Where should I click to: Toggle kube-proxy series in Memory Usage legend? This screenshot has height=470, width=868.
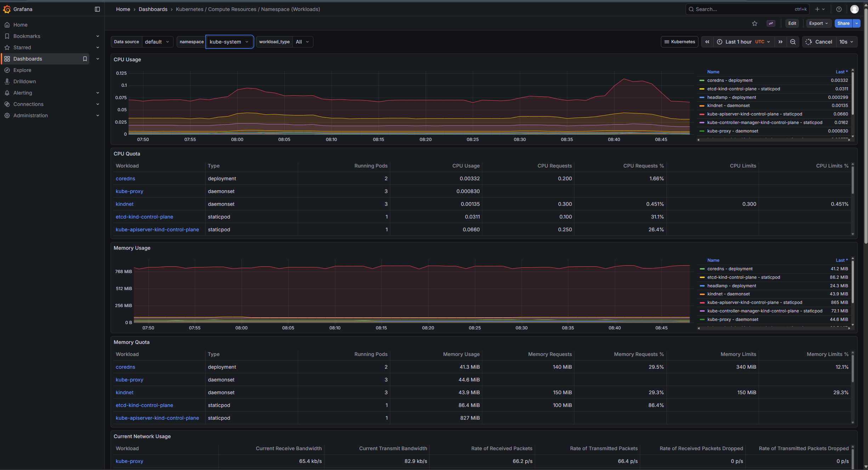[732, 319]
